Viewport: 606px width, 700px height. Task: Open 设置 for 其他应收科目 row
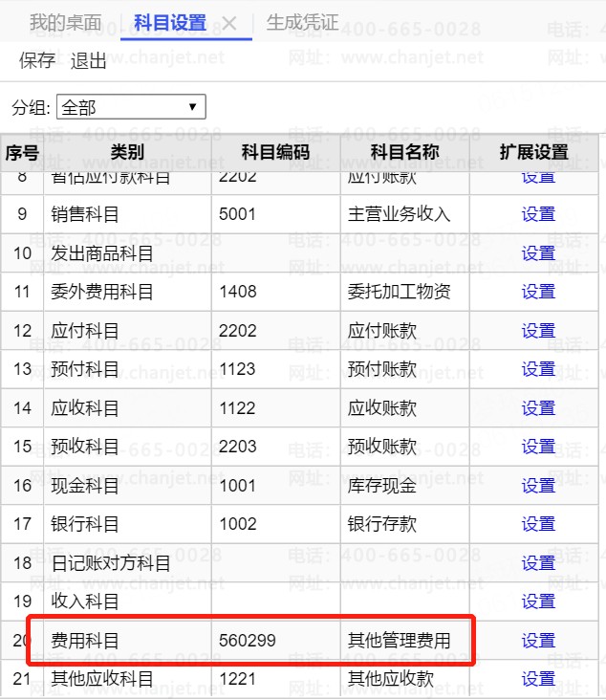tap(538, 679)
